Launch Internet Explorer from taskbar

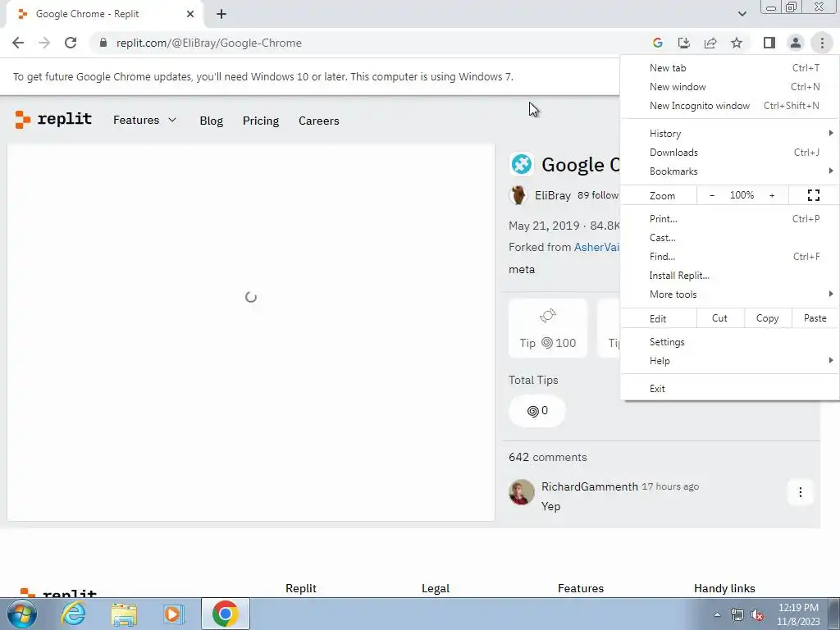73,614
